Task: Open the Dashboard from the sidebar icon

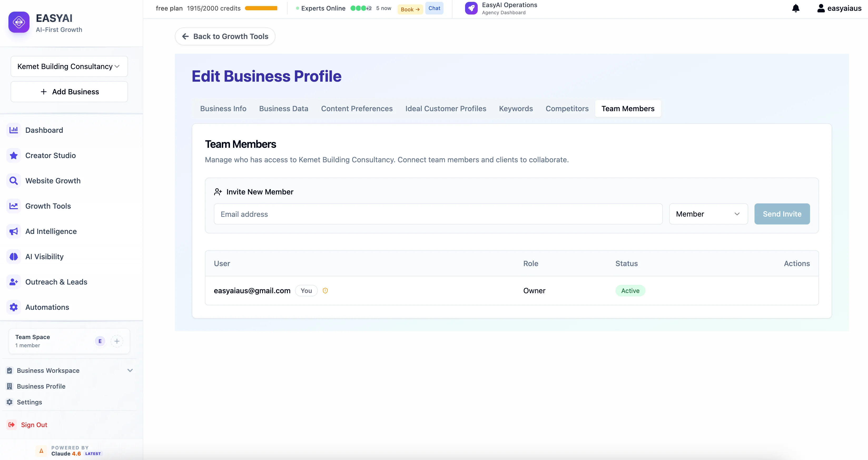Action: tap(13, 130)
